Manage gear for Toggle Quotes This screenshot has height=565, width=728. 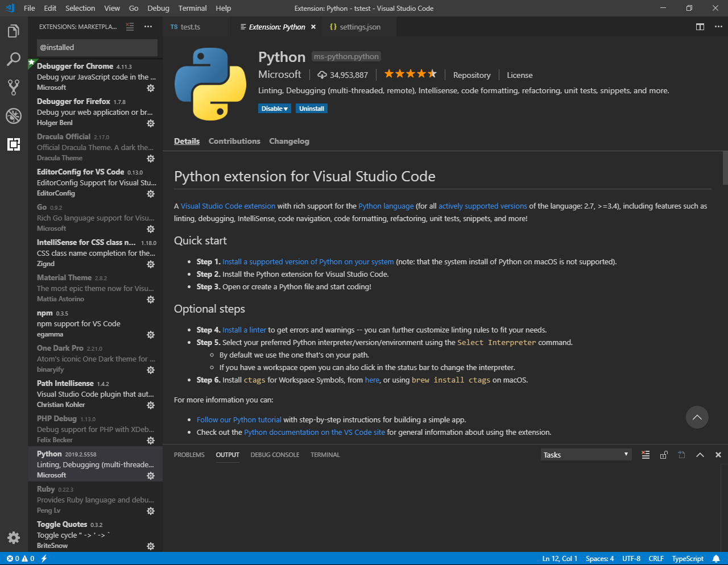point(151,546)
